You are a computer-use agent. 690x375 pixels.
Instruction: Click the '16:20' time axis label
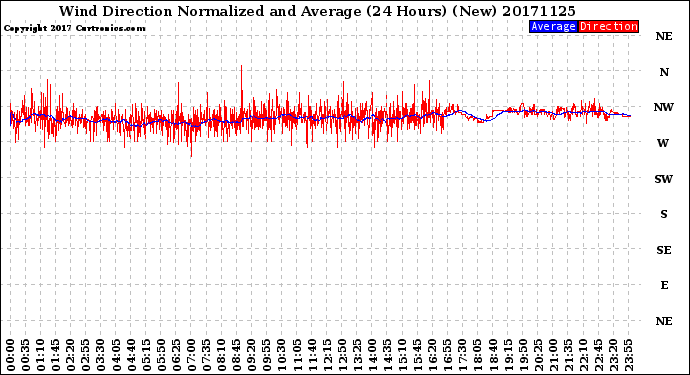point(433,355)
